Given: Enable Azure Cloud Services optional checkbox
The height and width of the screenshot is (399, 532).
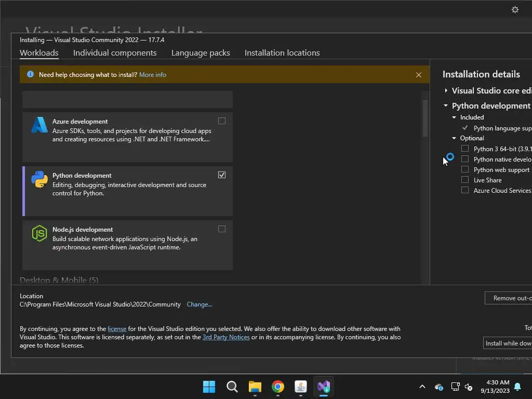Looking at the screenshot, I should [x=465, y=190].
